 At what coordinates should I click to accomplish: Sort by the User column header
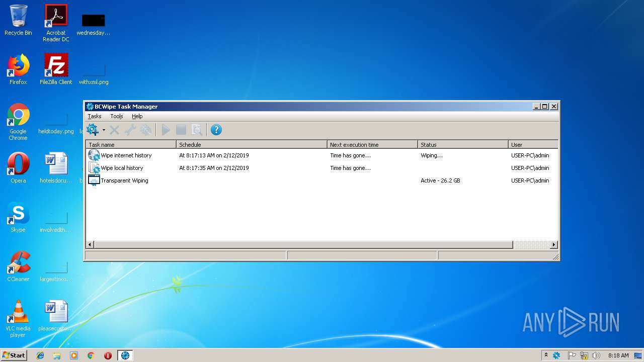coord(533,144)
